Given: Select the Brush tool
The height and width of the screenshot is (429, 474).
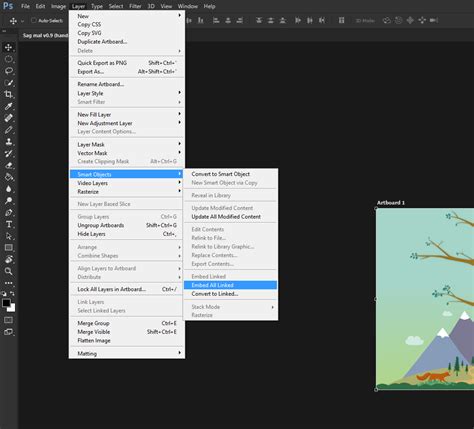Looking at the screenshot, I should point(9,130).
